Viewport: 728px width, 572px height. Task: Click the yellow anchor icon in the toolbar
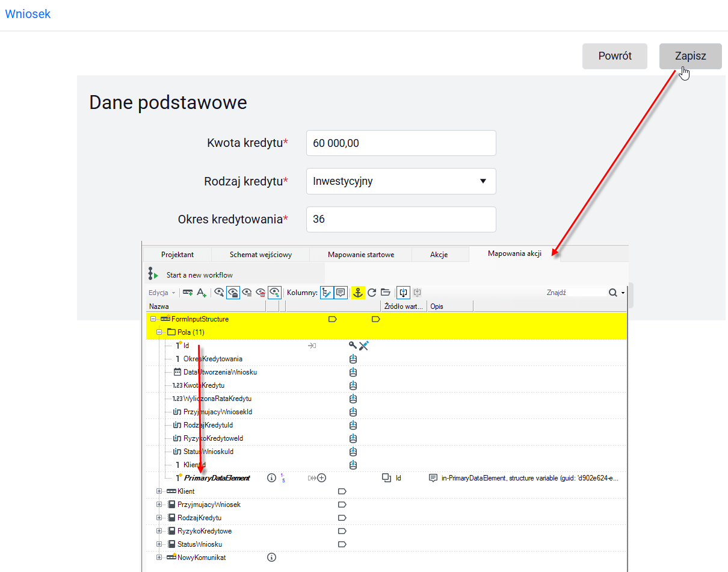(358, 293)
